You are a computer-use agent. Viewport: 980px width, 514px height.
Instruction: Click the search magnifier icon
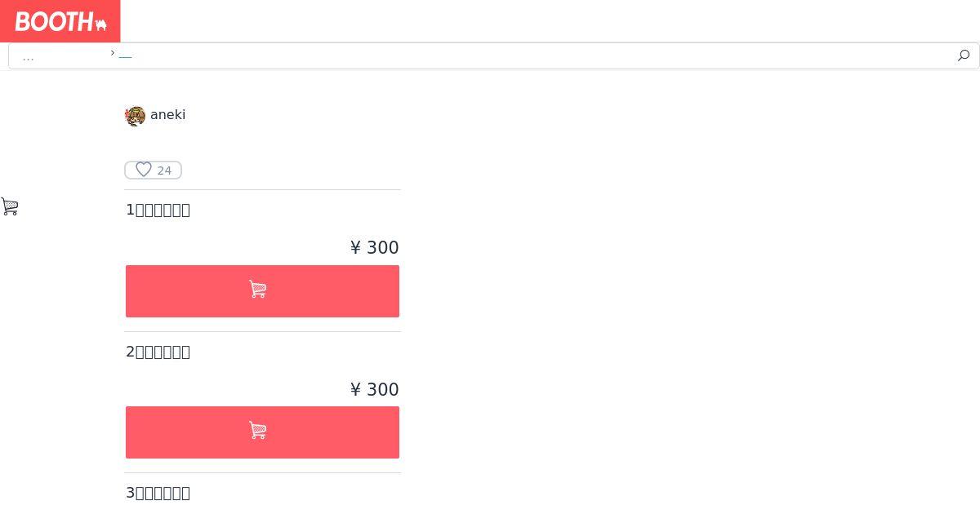point(964,55)
